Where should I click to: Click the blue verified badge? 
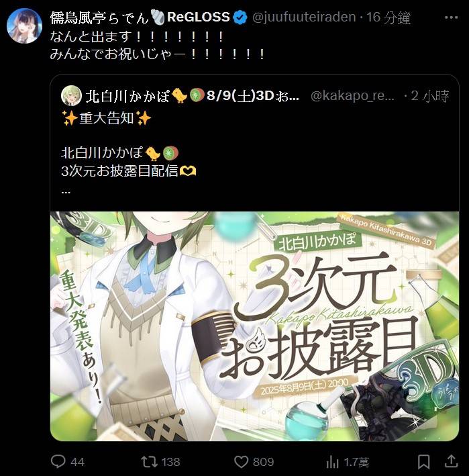pos(240,17)
